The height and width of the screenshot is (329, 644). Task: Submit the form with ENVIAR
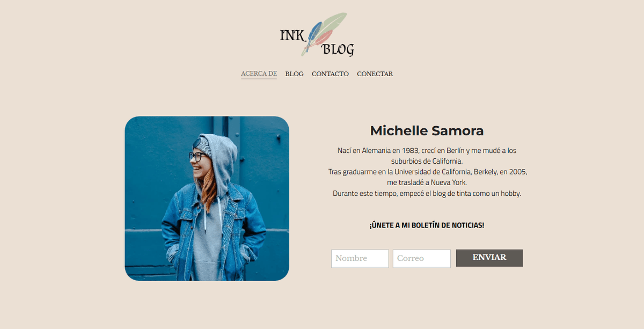point(489,258)
